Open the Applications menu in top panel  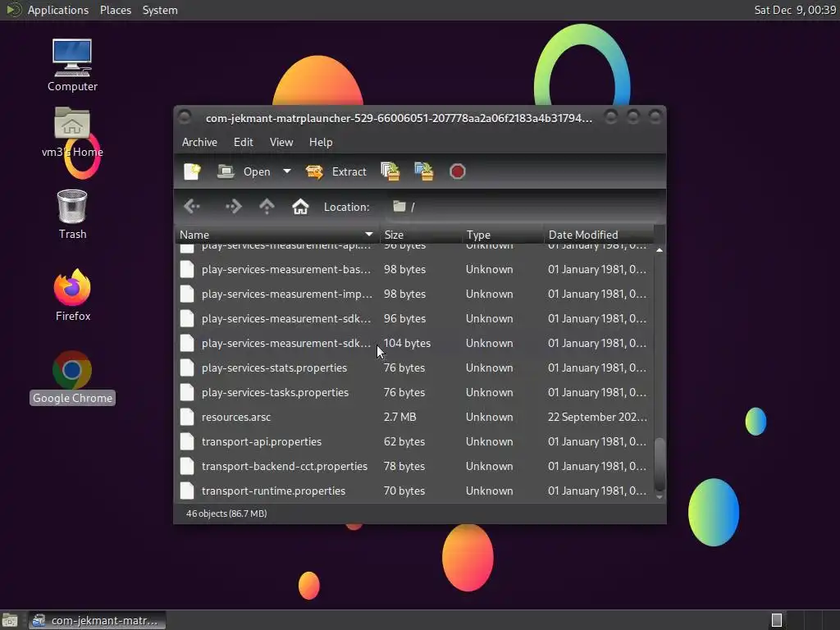[58, 10]
